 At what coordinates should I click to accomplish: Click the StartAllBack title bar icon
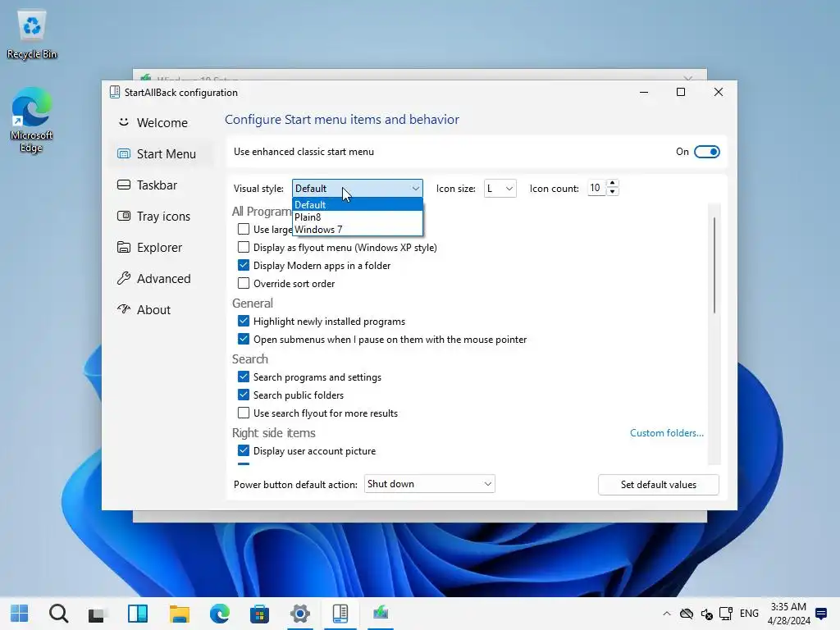coord(115,92)
